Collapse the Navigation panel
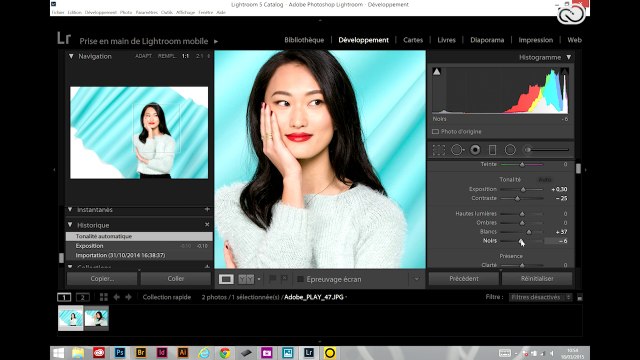Viewport: 640px width, 360px height. click(x=71, y=56)
